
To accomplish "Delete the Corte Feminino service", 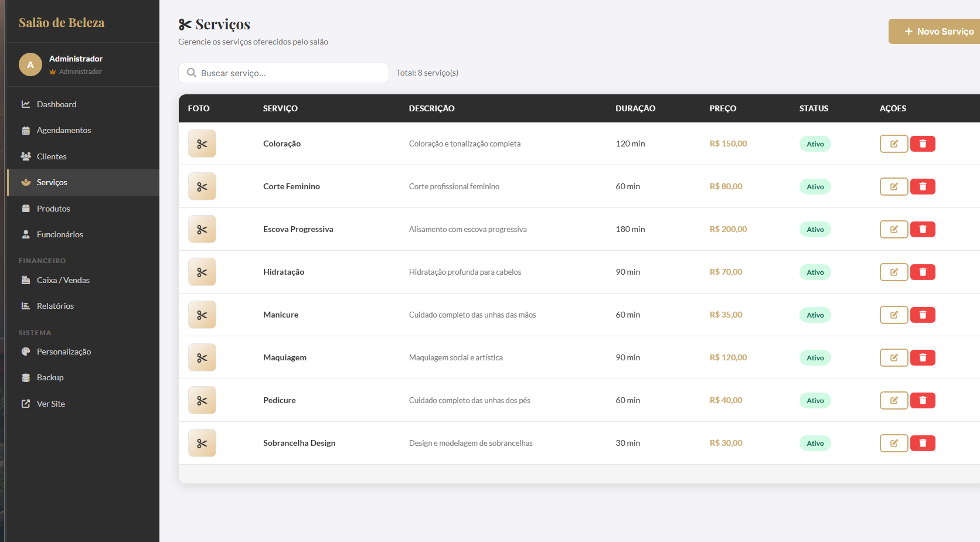I will pyautogui.click(x=923, y=186).
